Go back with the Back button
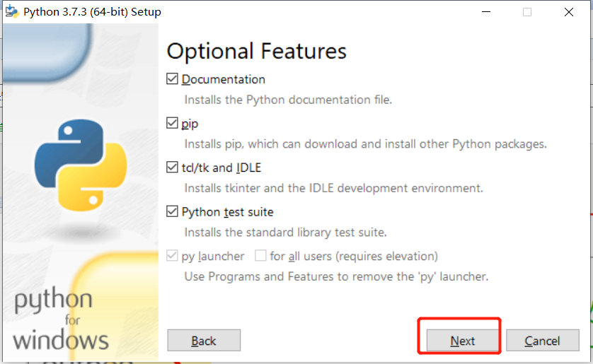 click(x=204, y=341)
